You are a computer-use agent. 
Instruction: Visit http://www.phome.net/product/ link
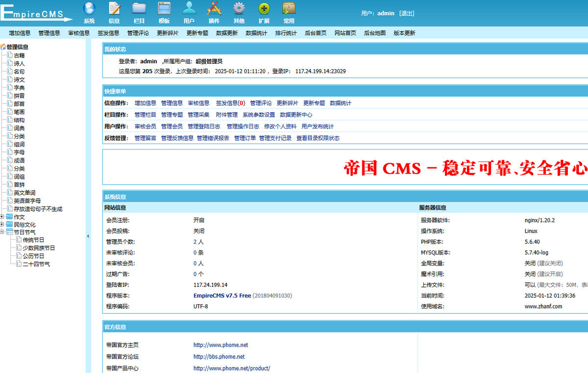coord(232,369)
